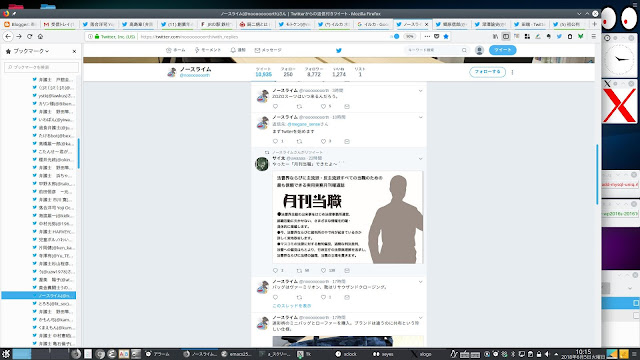Like the バッグはヴァーミリオン tweet
This screenshot has height=360, width=640.
pyautogui.click(x=323, y=297)
